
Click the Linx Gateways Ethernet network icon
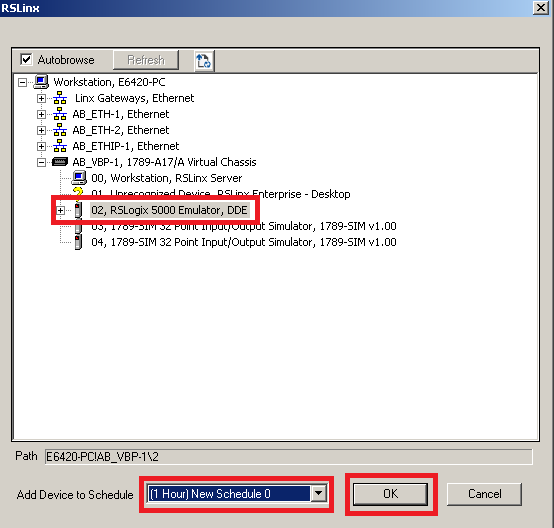click(x=60, y=98)
